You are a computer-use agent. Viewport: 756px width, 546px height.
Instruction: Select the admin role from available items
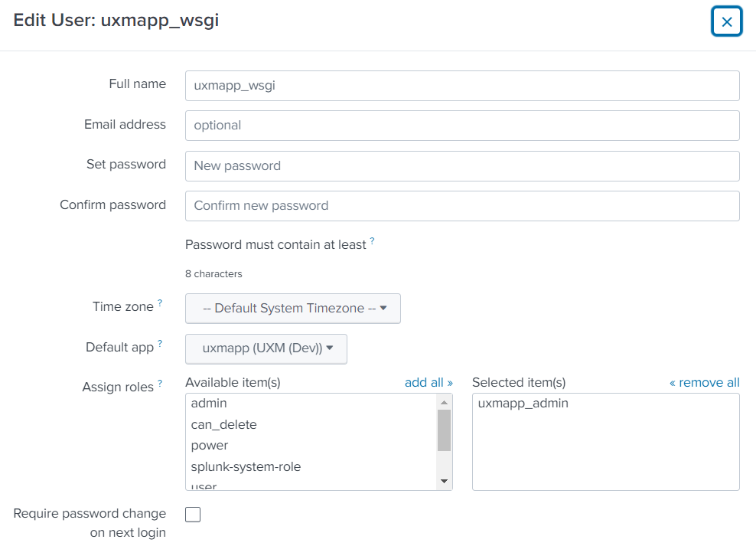click(x=209, y=404)
